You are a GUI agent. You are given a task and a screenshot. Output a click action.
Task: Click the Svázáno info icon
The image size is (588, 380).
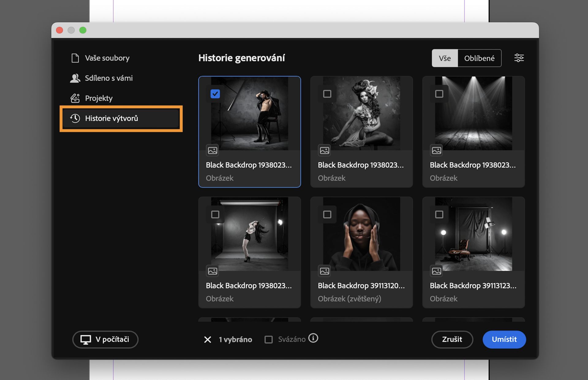(313, 338)
